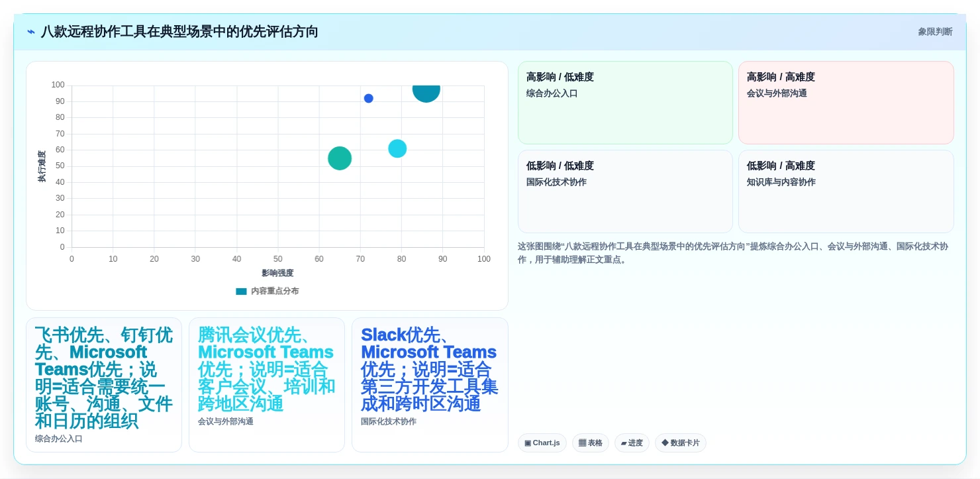Select the 飞书优先 data card

(104, 385)
